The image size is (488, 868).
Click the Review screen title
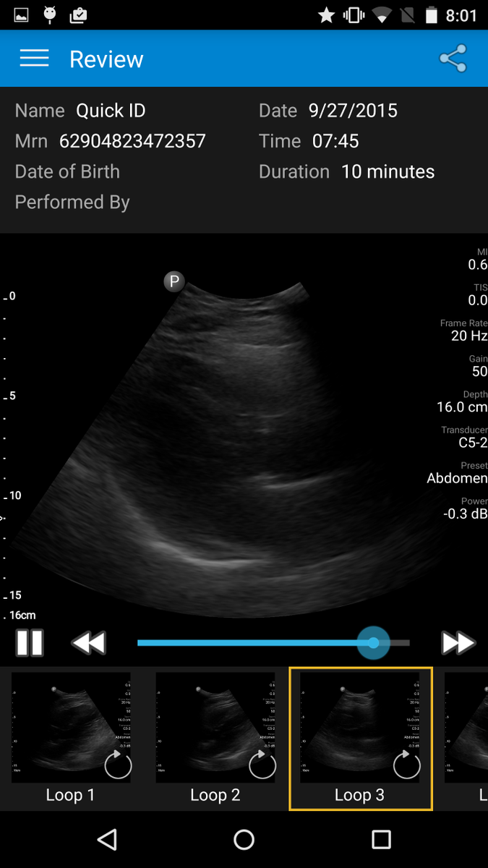(106, 59)
